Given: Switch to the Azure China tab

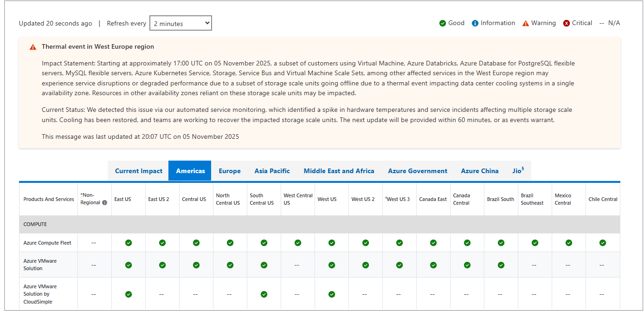Looking at the screenshot, I should tap(480, 171).
